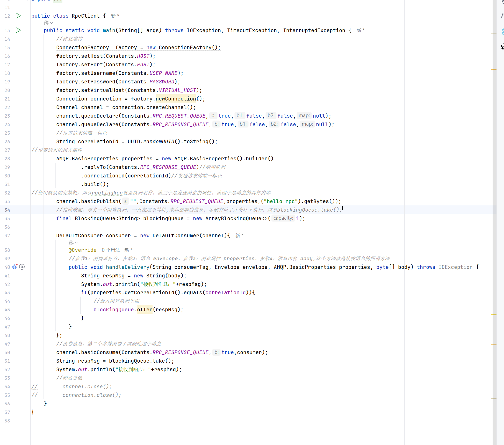Open the blue database tool icon in right sidebar
This screenshot has height=445, width=504.
coord(502,32)
